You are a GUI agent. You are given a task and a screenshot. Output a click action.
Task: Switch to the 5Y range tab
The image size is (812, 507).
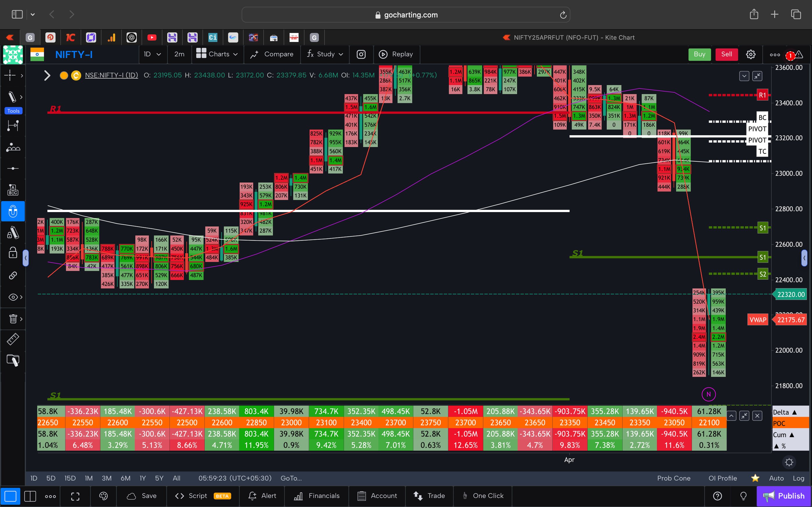point(159,478)
